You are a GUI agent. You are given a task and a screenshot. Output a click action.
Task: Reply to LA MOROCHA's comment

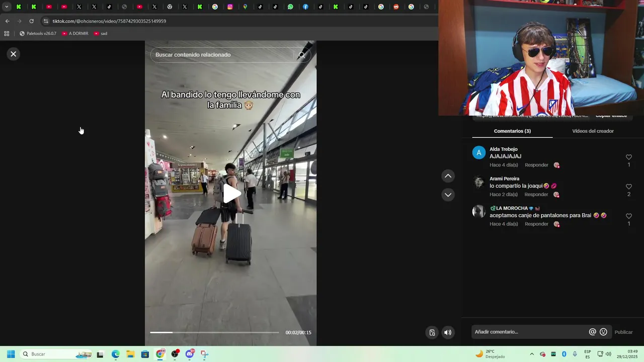point(536,224)
